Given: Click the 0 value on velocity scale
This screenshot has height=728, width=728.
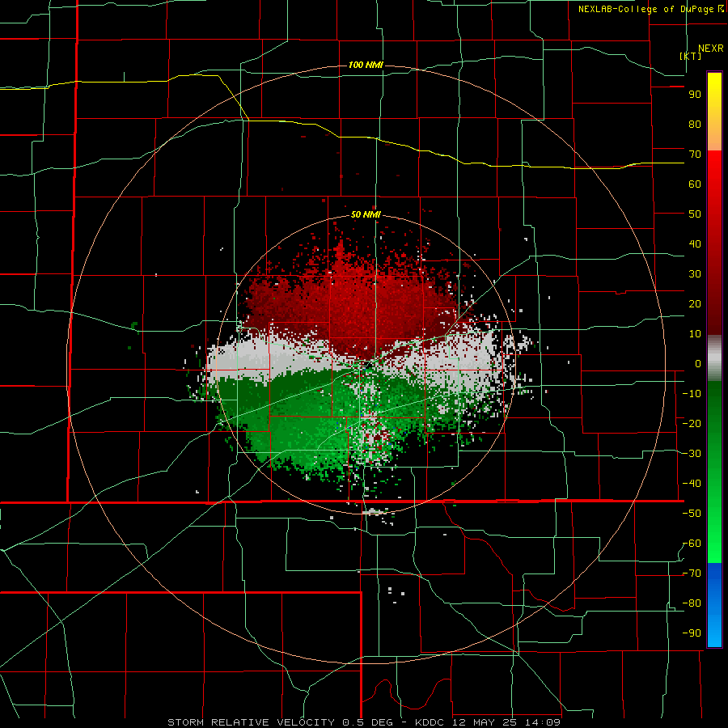Looking at the screenshot, I should pos(698,364).
